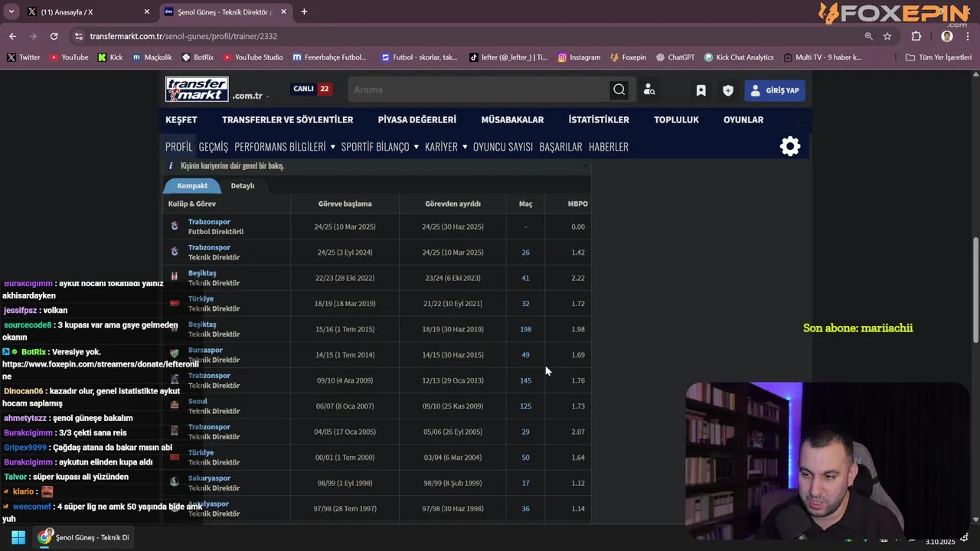Screen dimensions: 980x551
Task: Expand PERFORMANS BİLGİLERİ dropdown
Action: point(285,147)
